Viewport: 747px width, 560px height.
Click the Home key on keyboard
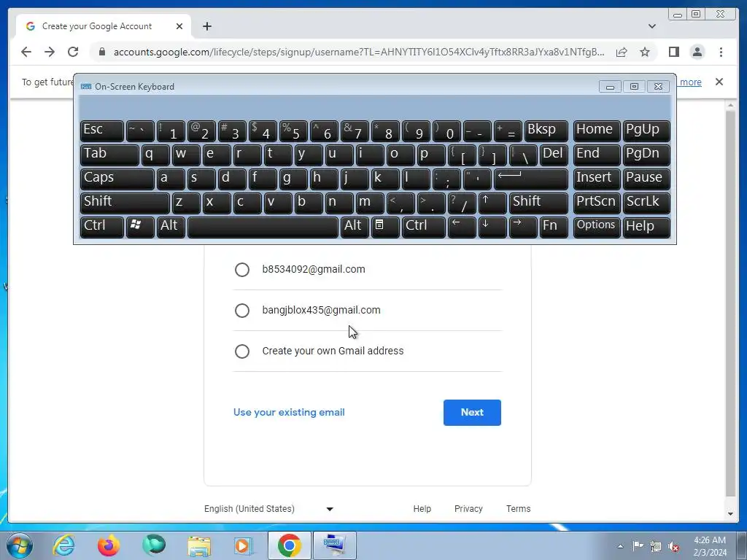597,131
